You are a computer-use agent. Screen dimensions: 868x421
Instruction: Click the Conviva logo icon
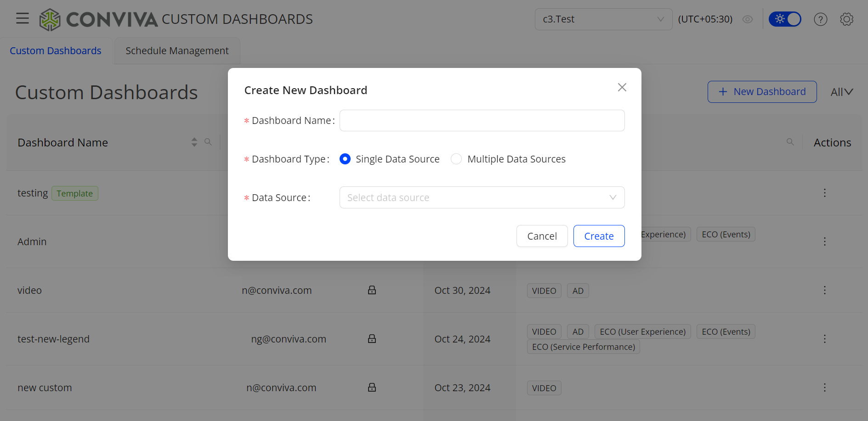click(x=50, y=20)
